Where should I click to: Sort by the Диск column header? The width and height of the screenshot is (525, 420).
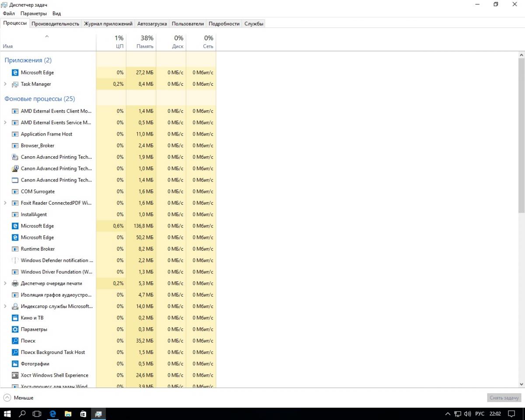(x=171, y=42)
